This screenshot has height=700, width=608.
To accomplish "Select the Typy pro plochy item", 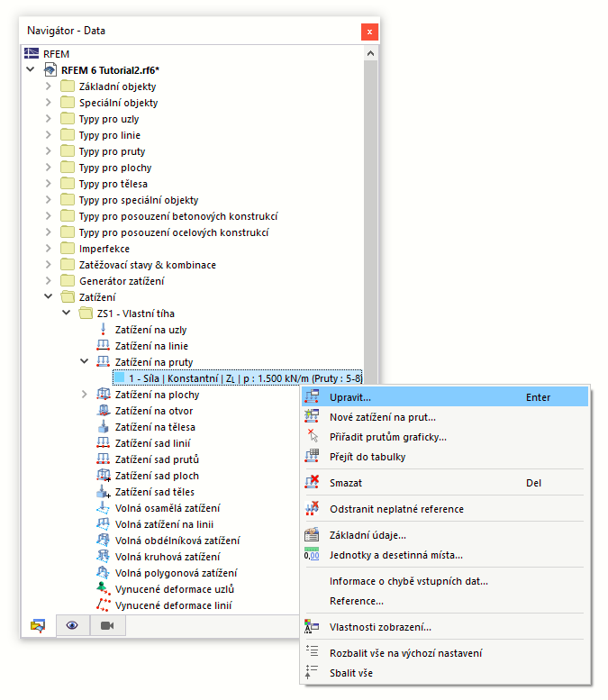I will (x=115, y=168).
